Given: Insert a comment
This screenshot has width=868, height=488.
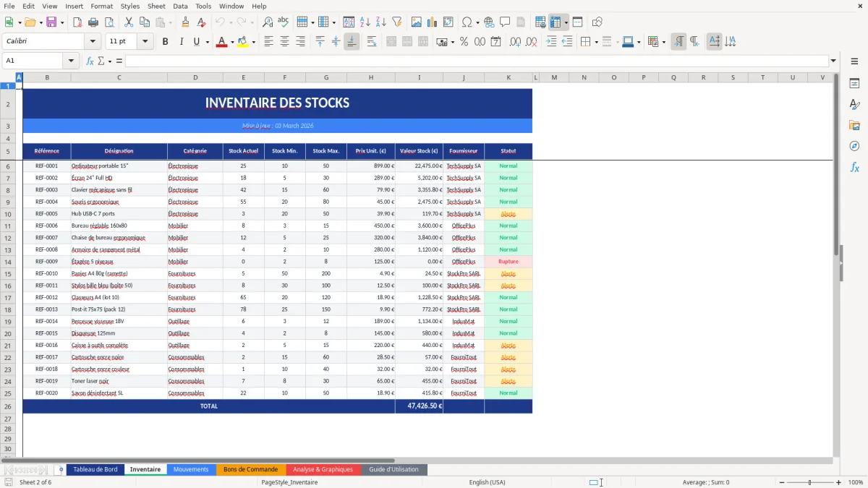Looking at the screenshot, I should pyautogui.click(x=505, y=22).
